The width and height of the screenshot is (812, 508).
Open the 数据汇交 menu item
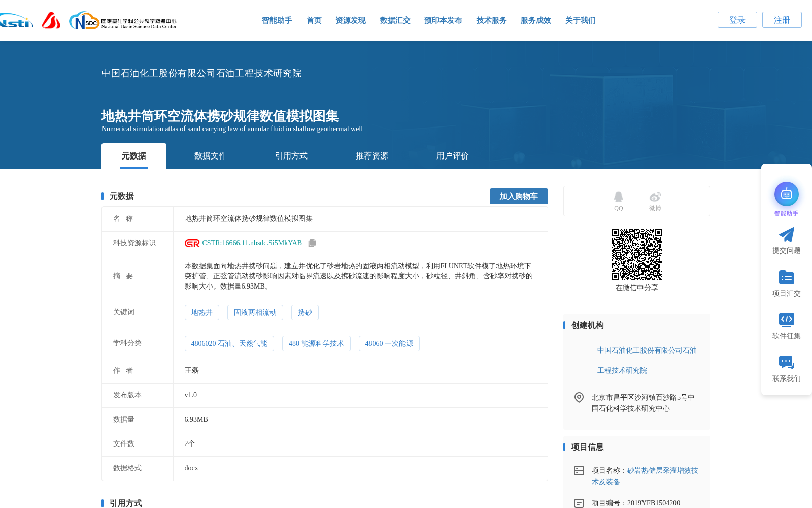pos(395,20)
